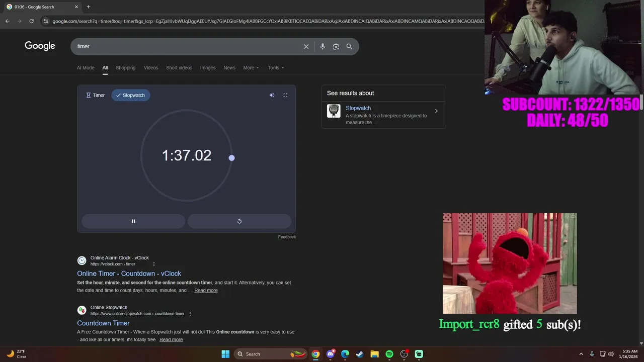Select the All results tab
The width and height of the screenshot is (644, 362).
pos(105,68)
